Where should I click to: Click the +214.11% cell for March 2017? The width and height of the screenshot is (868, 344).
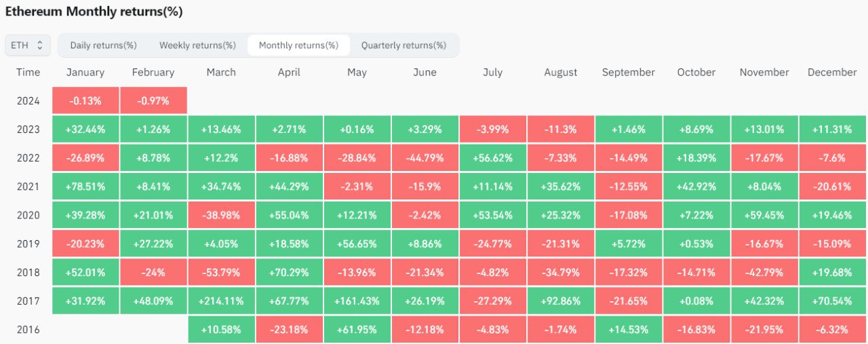coord(221,301)
